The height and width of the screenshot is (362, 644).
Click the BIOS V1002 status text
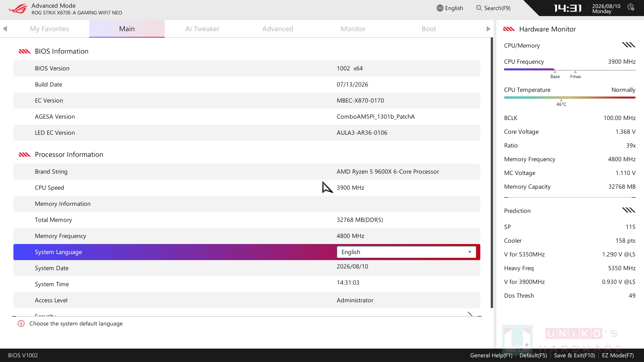(x=23, y=355)
